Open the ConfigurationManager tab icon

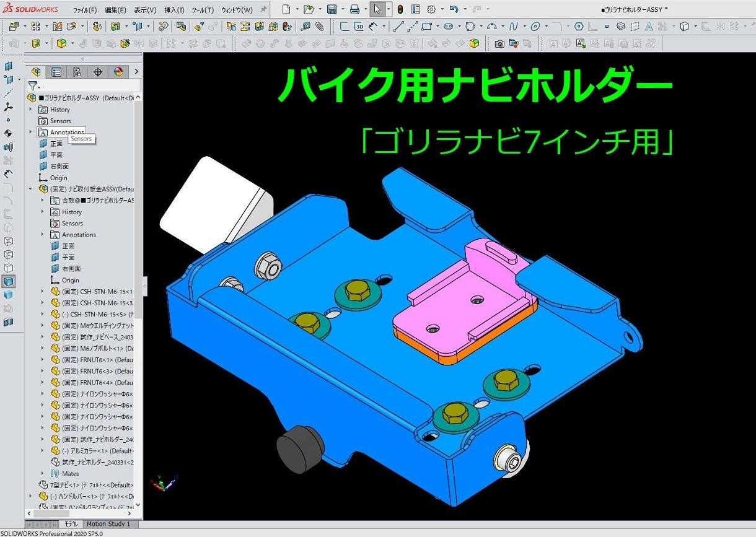(x=77, y=72)
